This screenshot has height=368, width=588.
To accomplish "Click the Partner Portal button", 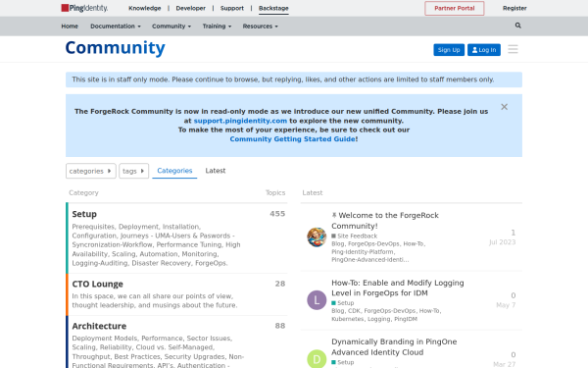I will coord(454,8).
